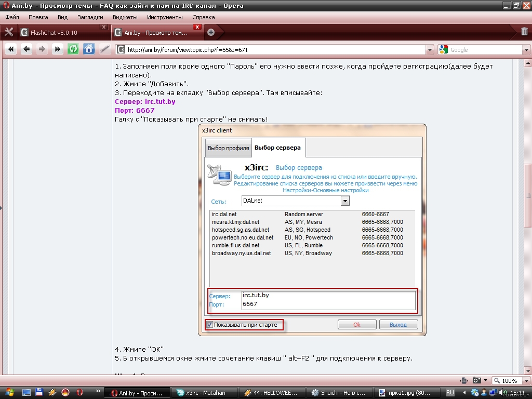Open the Виджеты menu
This screenshot has width=532, height=399.
(x=125, y=17)
